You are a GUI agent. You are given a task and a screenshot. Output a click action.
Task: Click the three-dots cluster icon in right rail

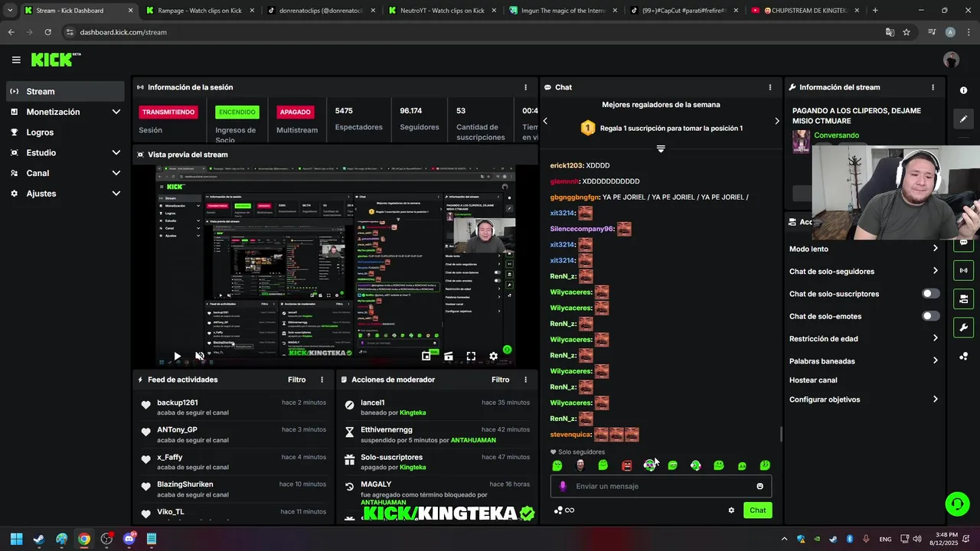[963, 357]
